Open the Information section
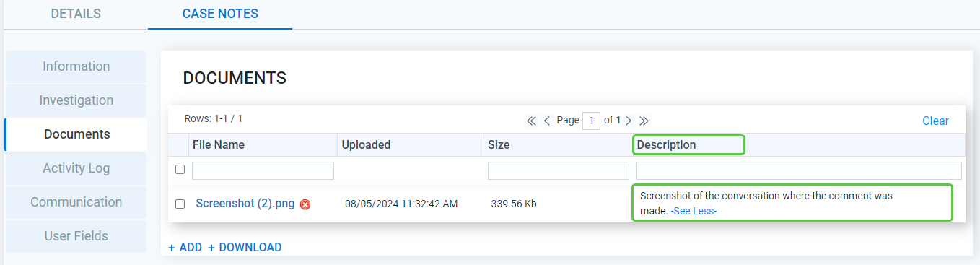 coord(76,66)
